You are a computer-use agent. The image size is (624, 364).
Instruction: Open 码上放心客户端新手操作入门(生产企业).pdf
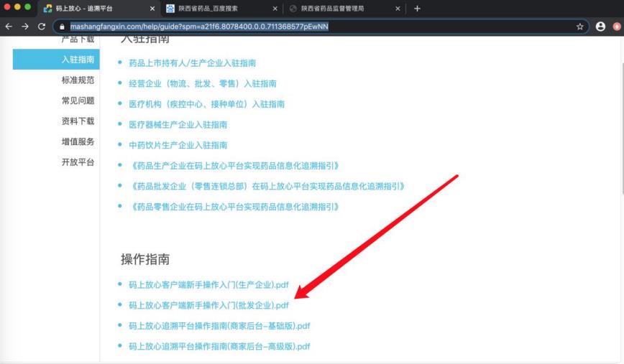click(x=208, y=285)
